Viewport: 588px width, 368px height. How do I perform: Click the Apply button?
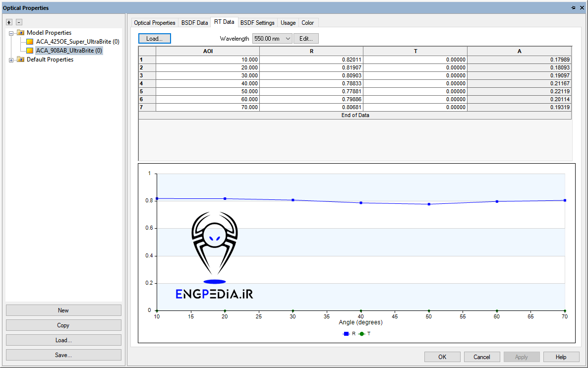pyautogui.click(x=521, y=357)
